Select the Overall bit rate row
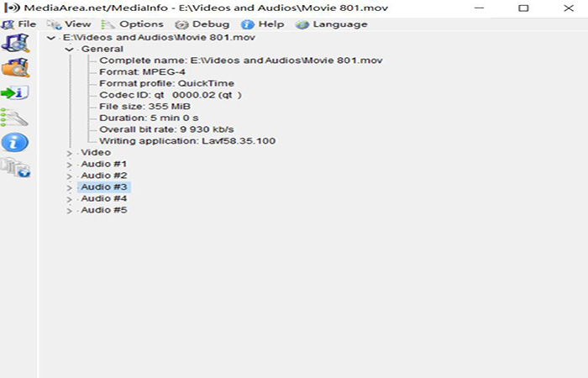Screen dimensions: 588x378 (166, 129)
